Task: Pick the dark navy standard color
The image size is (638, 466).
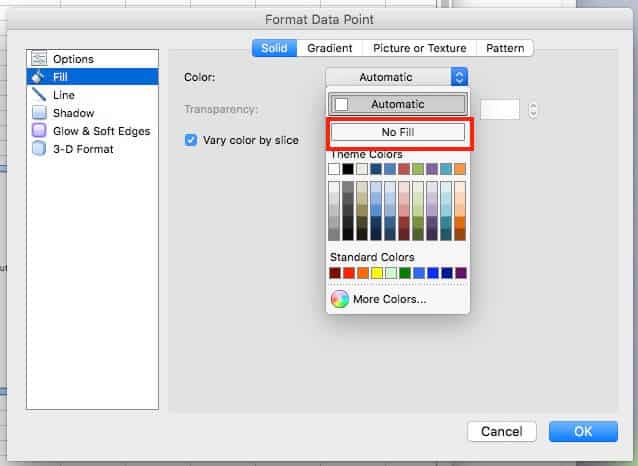Action: click(447, 273)
